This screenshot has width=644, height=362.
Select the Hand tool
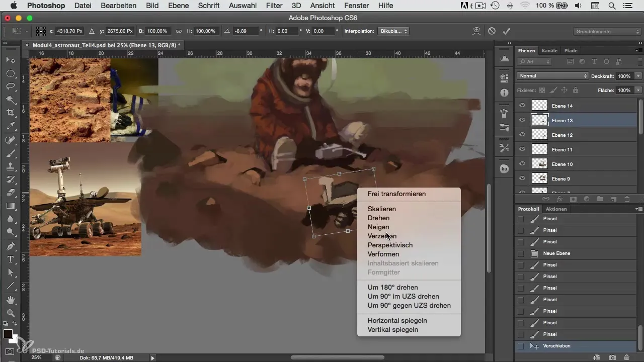(x=10, y=300)
